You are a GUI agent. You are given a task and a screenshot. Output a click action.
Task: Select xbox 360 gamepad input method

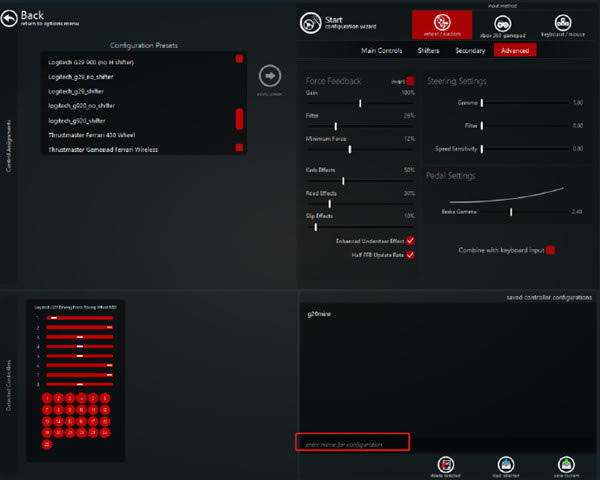(x=505, y=24)
